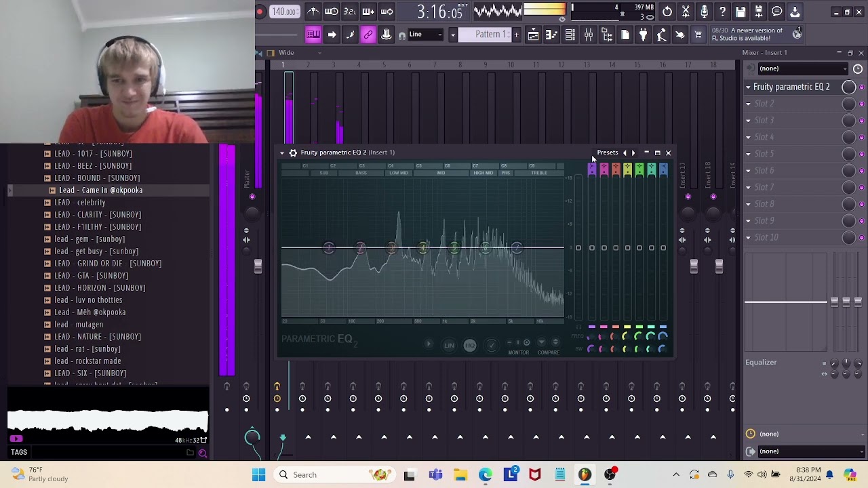Click the microphone one-click recording icon
This screenshot has height=488, width=868.
(704, 12)
